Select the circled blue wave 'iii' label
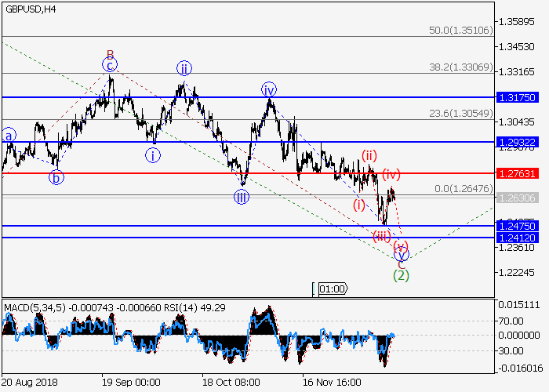 point(242,197)
